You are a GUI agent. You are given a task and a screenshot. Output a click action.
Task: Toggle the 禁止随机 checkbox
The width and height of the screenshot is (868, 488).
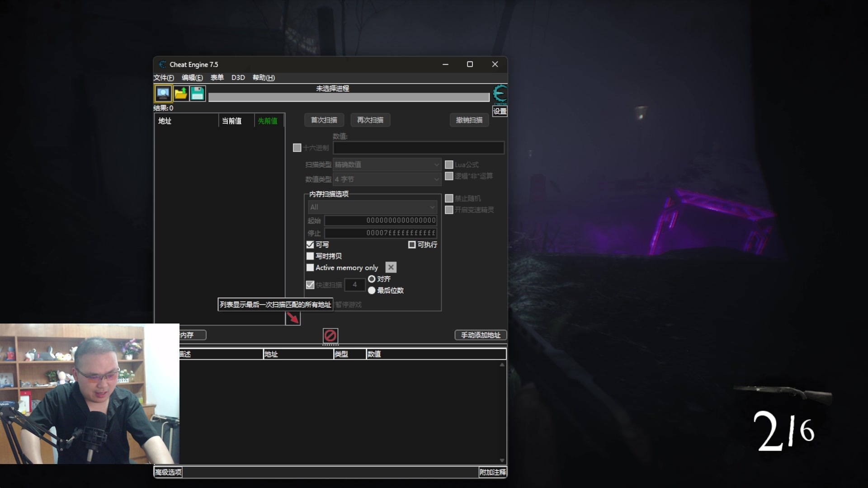point(449,198)
